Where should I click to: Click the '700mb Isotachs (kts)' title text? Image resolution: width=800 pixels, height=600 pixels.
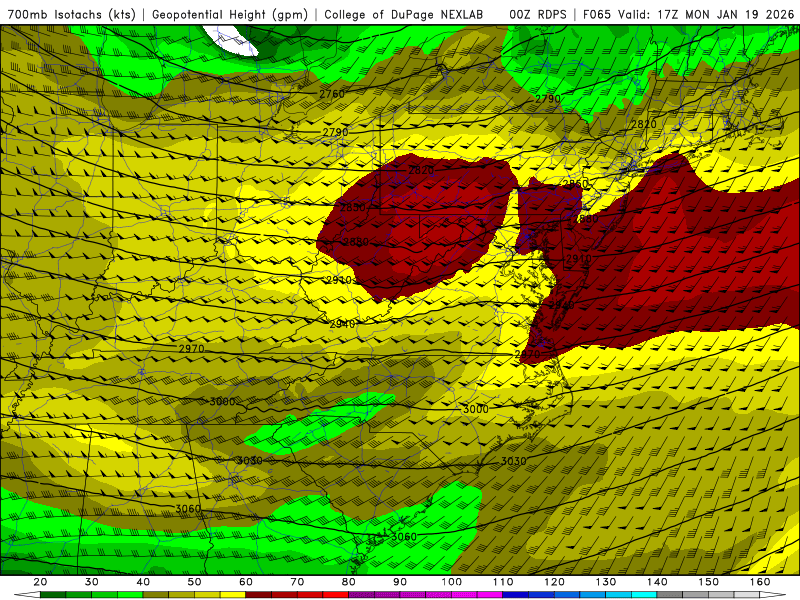pos(72,15)
